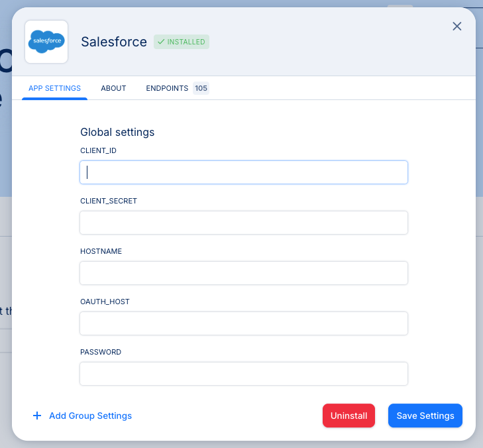Screen dimensions: 483x448
Task: Click the 105 endpoints count badge
Action: [201, 88]
